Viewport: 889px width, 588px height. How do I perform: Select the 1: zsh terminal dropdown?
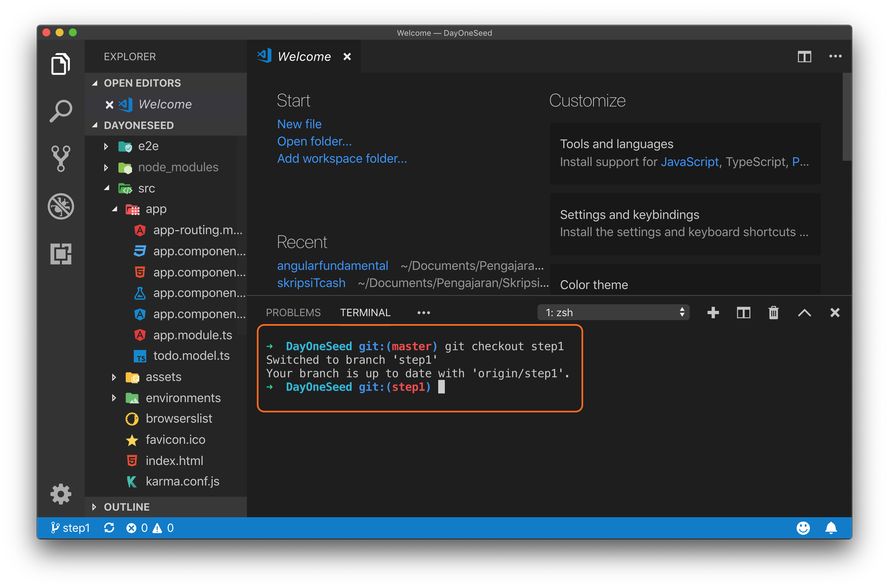pyautogui.click(x=613, y=313)
